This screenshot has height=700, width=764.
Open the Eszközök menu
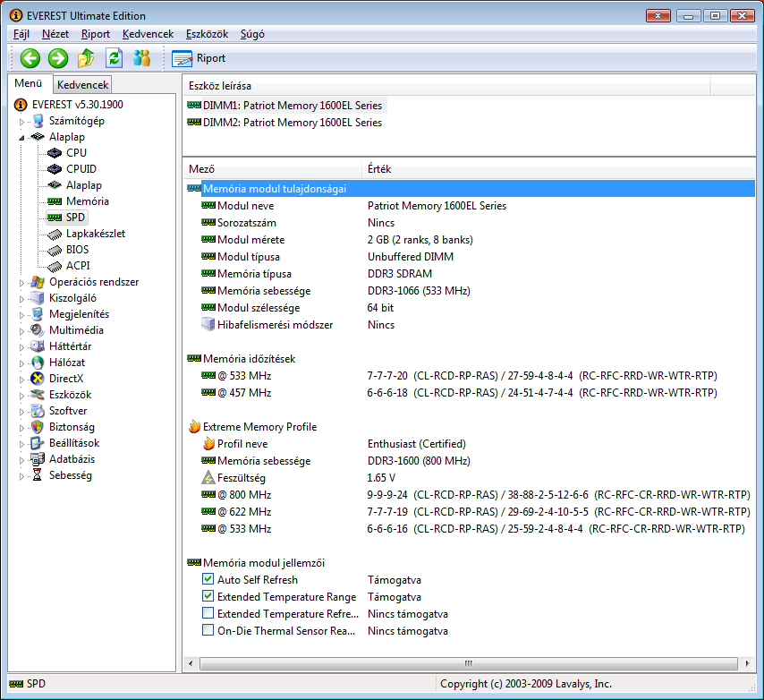[x=207, y=34]
